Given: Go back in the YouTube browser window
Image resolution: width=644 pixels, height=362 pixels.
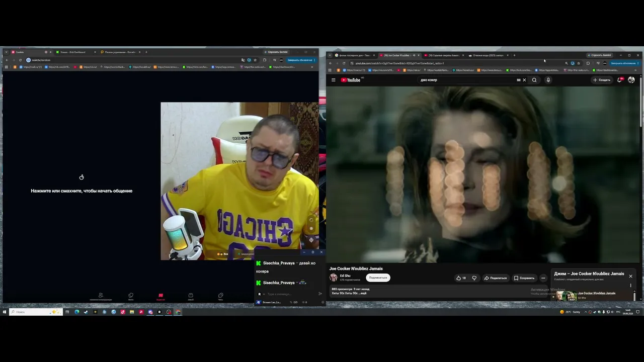Looking at the screenshot, I should (x=330, y=63).
